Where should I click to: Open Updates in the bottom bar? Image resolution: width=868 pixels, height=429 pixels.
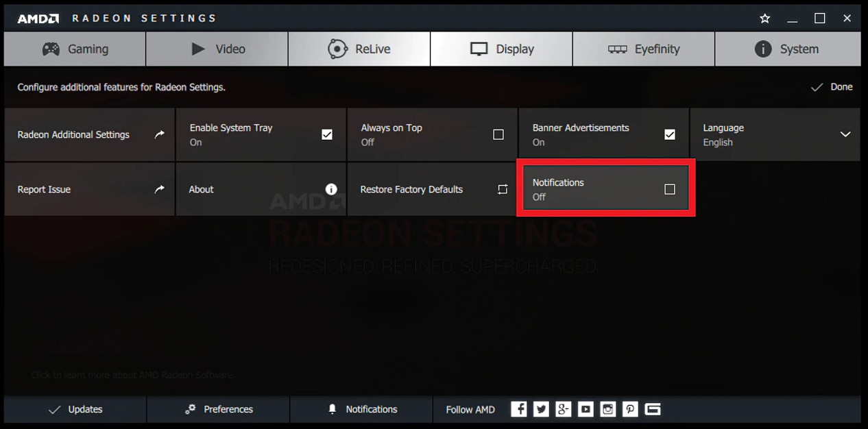75,409
